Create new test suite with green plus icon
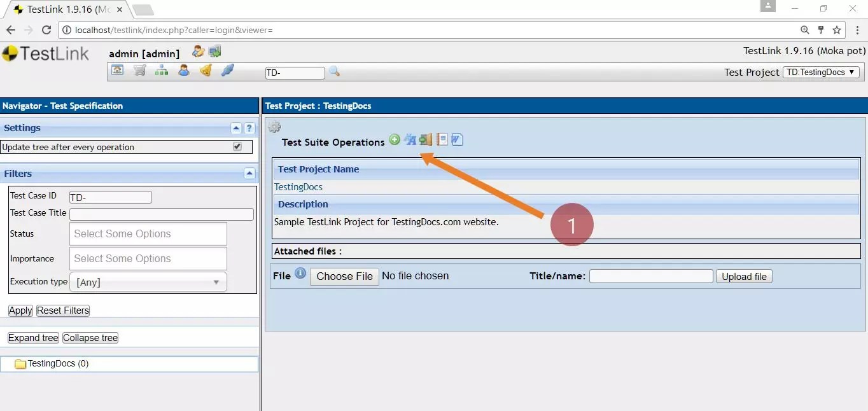This screenshot has height=411, width=868. pos(395,139)
